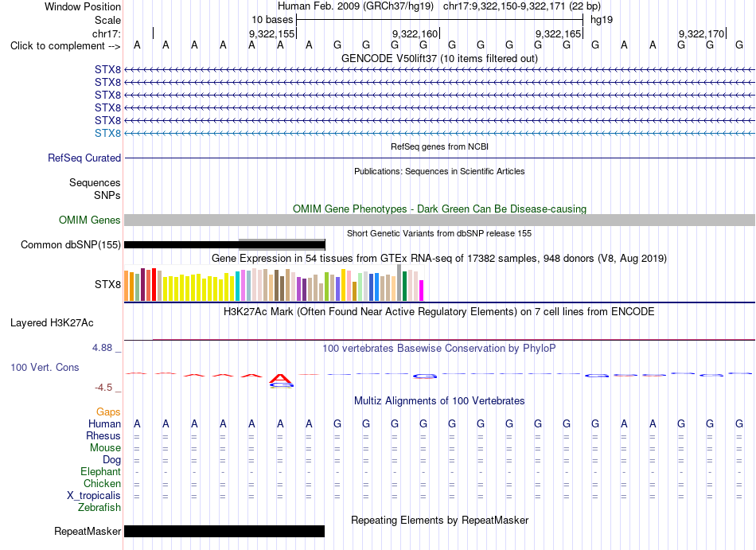Click 'Short Genetic Variants from dbSNP' title

[439, 233]
